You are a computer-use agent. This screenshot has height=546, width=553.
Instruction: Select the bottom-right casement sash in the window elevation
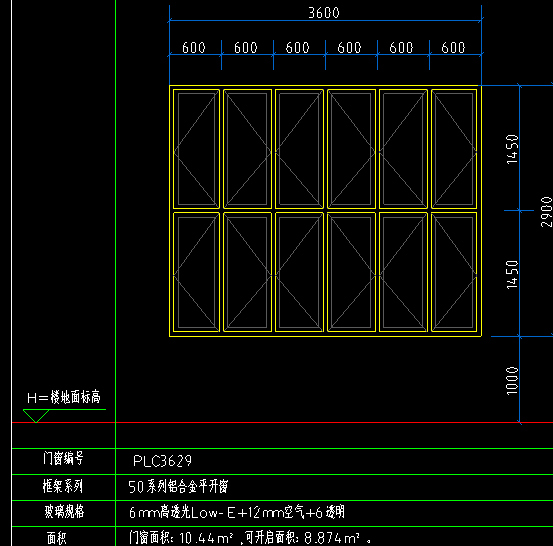point(454,272)
